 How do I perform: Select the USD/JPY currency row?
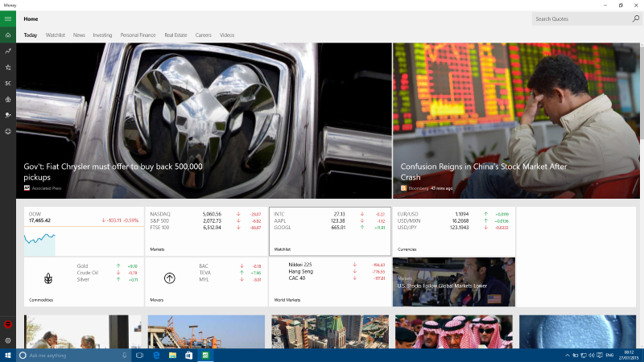[453, 227]
